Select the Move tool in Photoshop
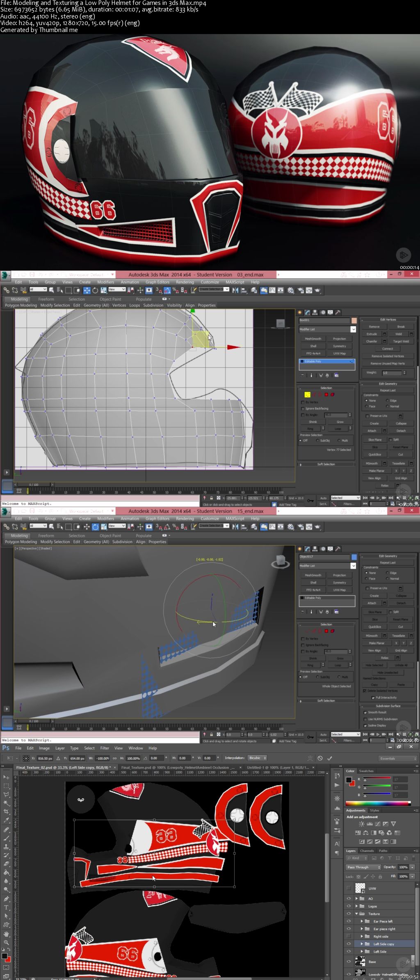Image resolution: width=420 pixels, height=980 pixels. (6, 777)
